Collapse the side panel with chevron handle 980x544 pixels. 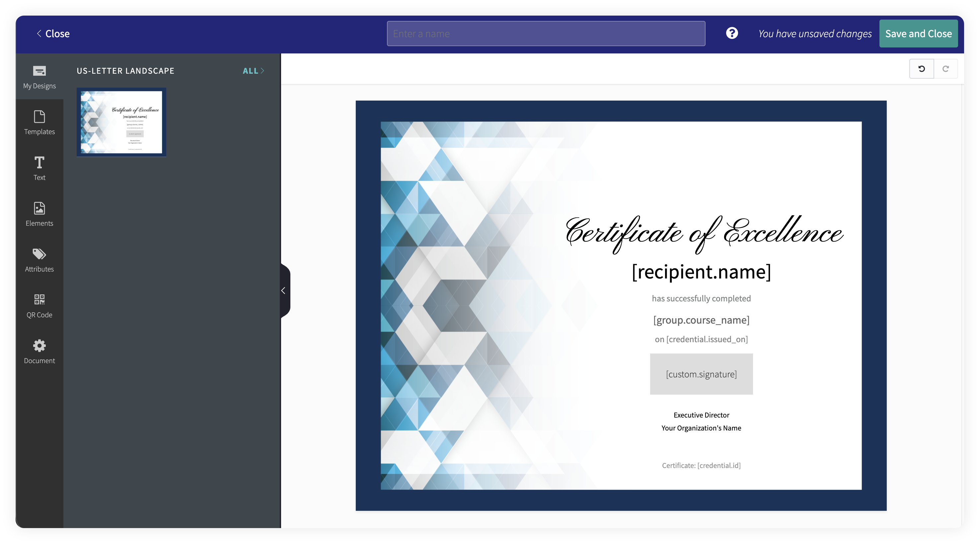[x=284, y=291]
